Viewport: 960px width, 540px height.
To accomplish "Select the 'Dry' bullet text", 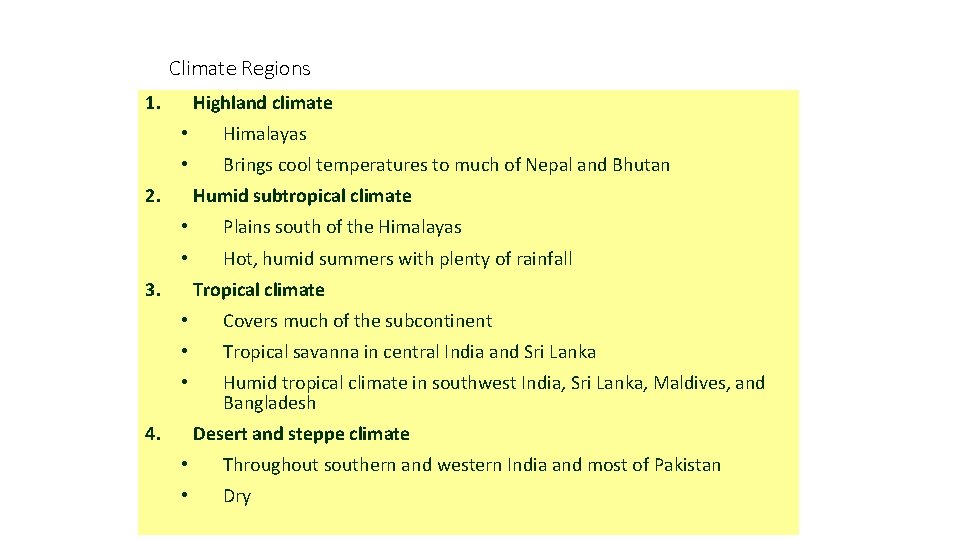I will point(237,497).
